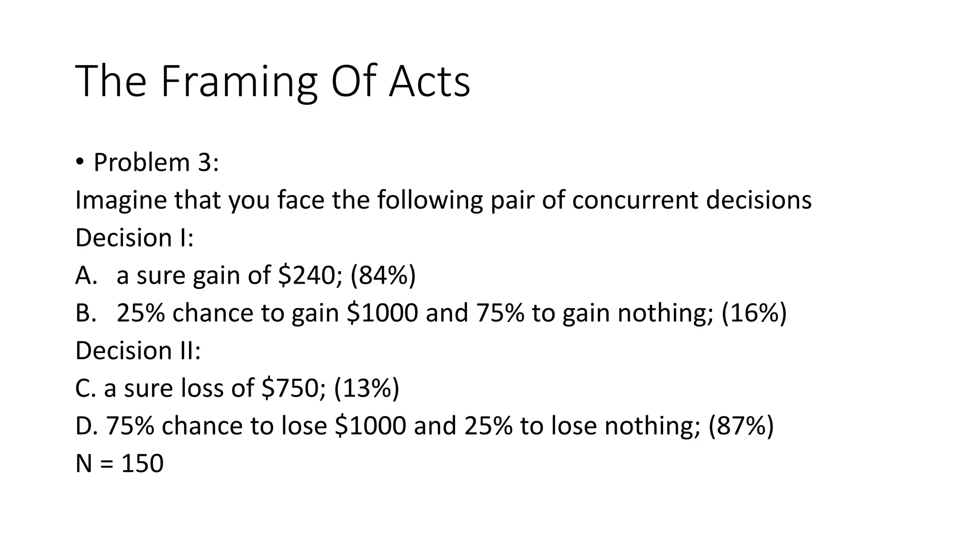The image size is (980, 551).
Task: Click the slide title 'The Framing Of Acts'
Action: tap(273, 82)
